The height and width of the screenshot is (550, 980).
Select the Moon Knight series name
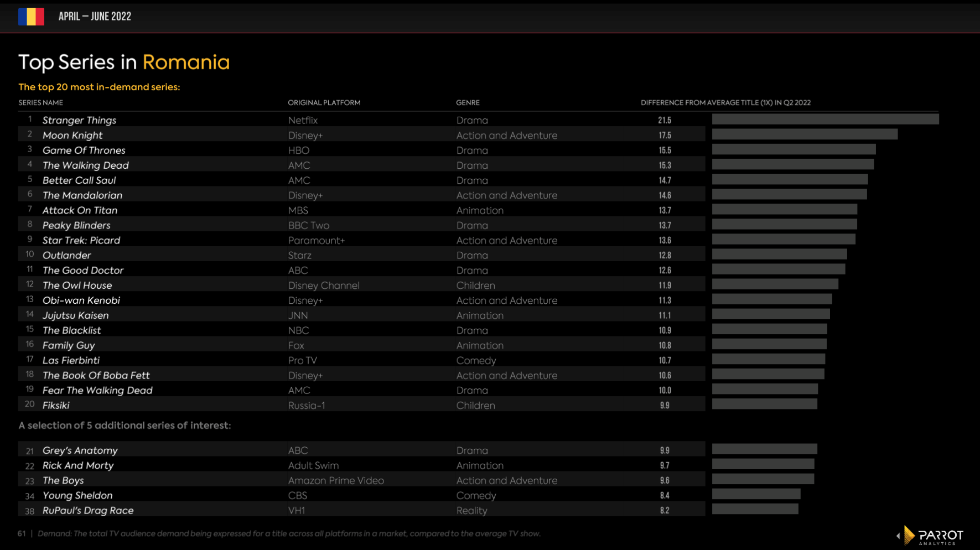(x=72, y=135)
